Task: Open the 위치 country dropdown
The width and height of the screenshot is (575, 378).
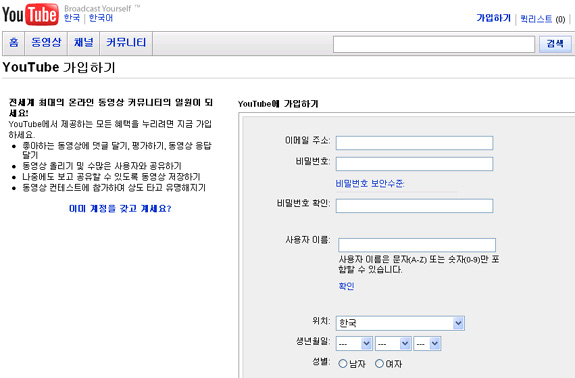Action: click(400, 323)
